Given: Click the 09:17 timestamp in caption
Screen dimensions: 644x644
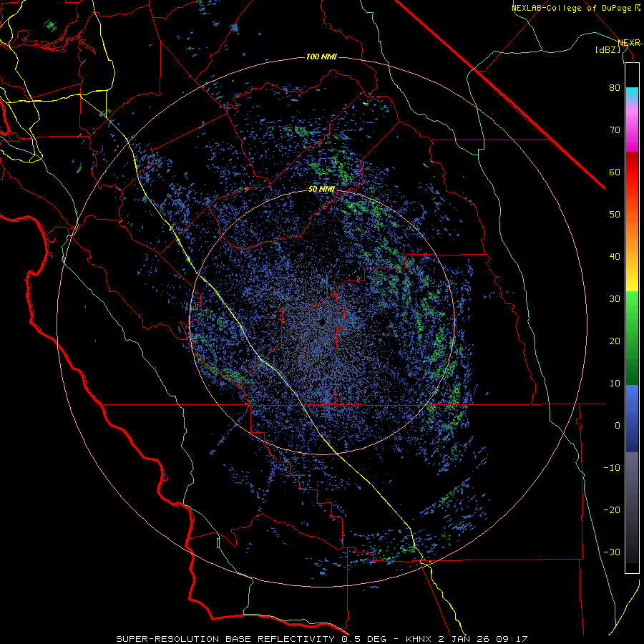Looking at the screenshot, I should point(512,639).
